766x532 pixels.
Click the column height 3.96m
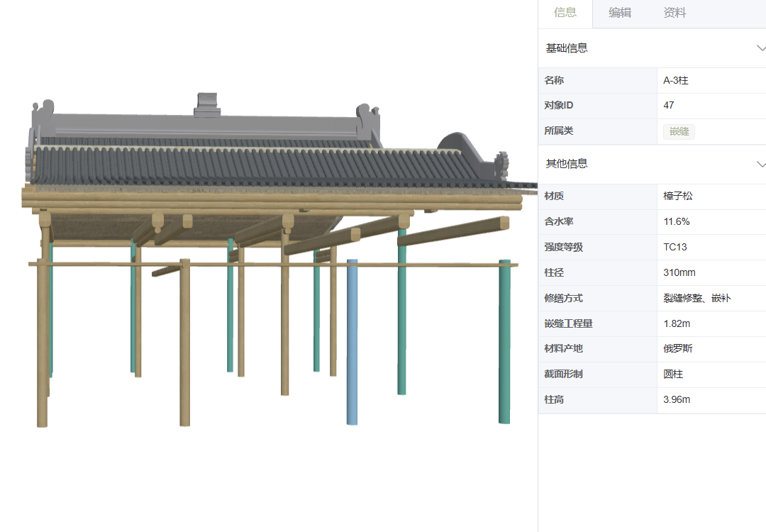[x=677, y=399]
